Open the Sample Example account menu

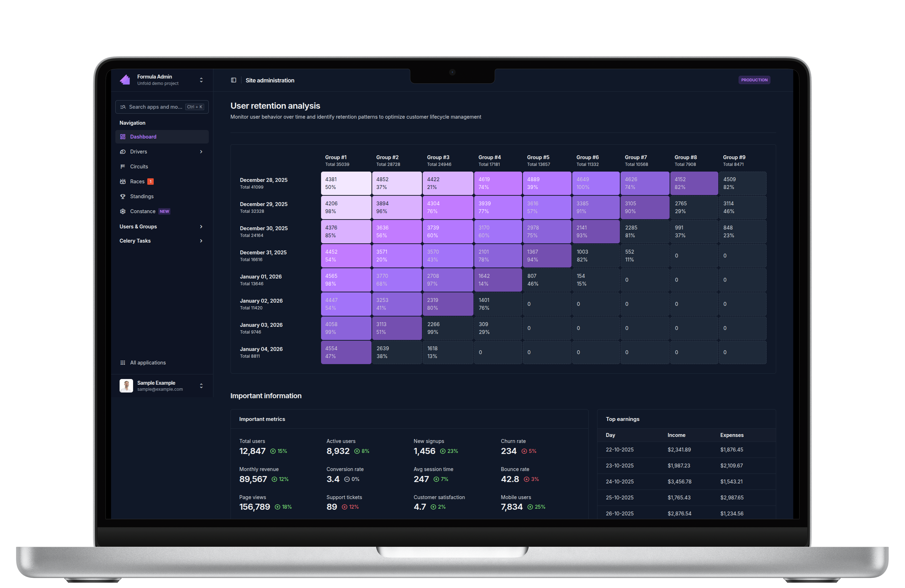coord(201,386)
